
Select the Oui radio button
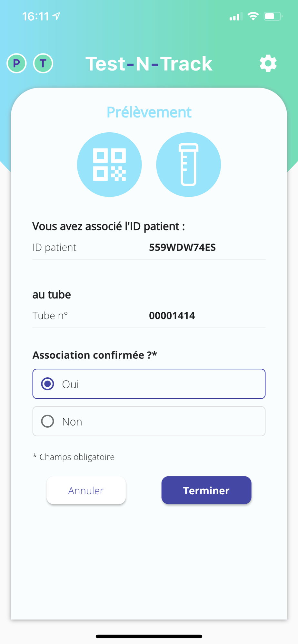click(x=48, y=384)
